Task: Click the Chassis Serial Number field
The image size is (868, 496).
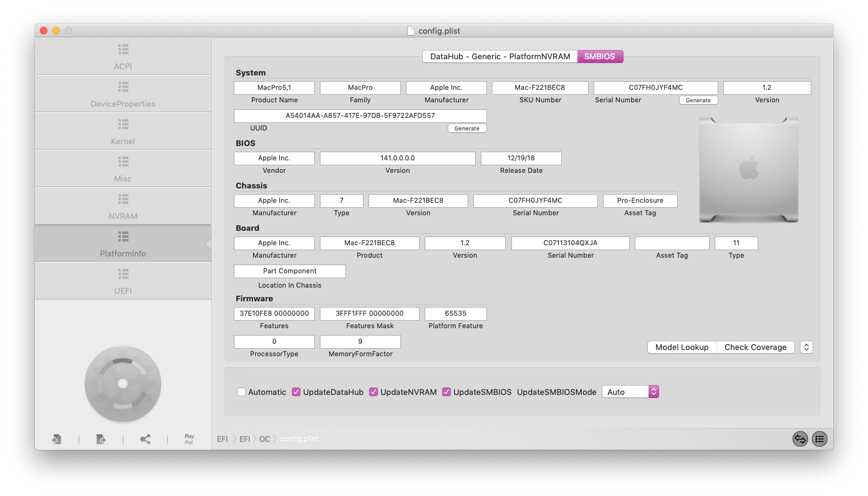Action: coord(536,201)
